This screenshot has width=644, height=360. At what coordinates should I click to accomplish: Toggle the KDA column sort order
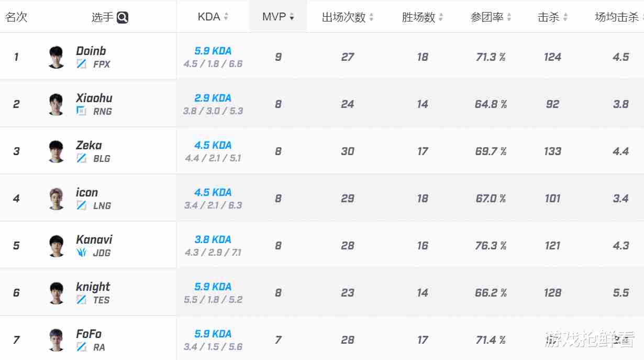(227, 16)
